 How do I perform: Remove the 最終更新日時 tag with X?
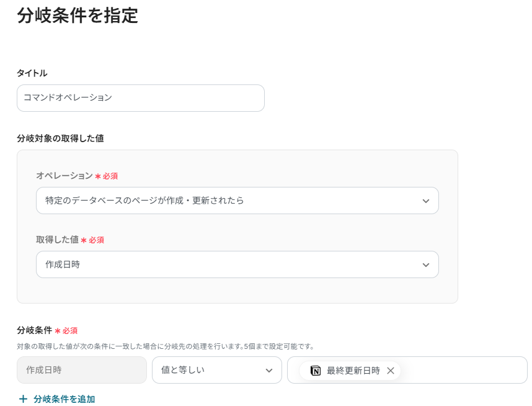(x=391, y=371)
